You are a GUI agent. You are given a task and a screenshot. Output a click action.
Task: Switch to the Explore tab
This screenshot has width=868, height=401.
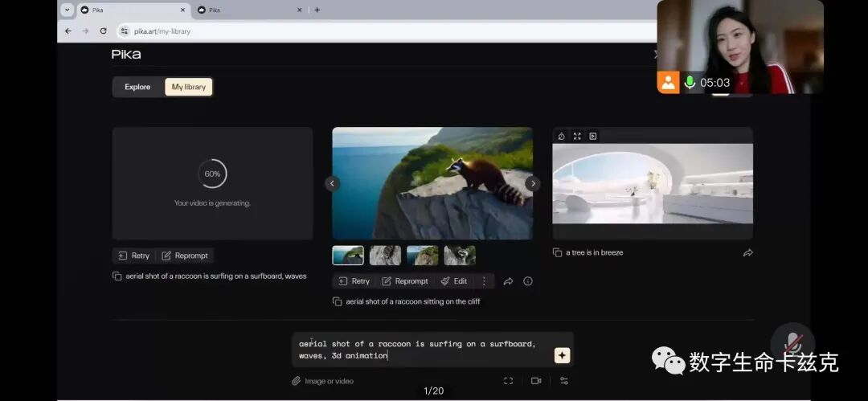pyautogui.click(x=137, y=87)
